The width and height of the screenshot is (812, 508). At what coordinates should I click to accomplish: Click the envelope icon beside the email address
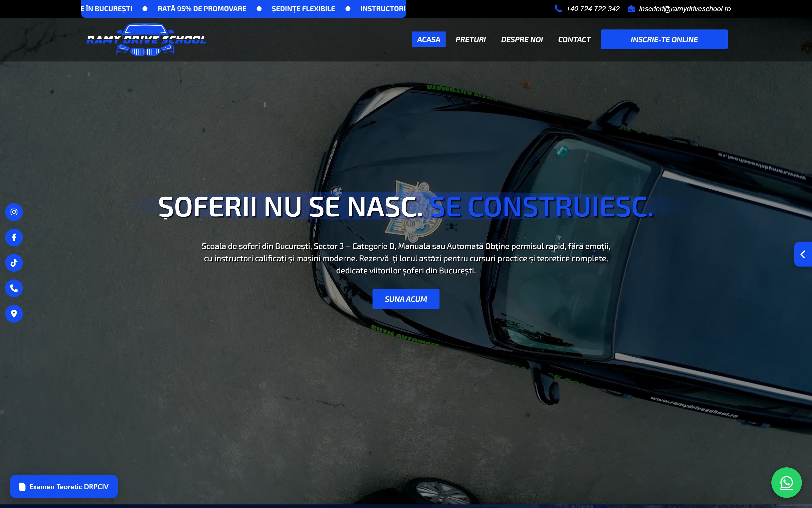pyautogui.click(x=631, y=9)
